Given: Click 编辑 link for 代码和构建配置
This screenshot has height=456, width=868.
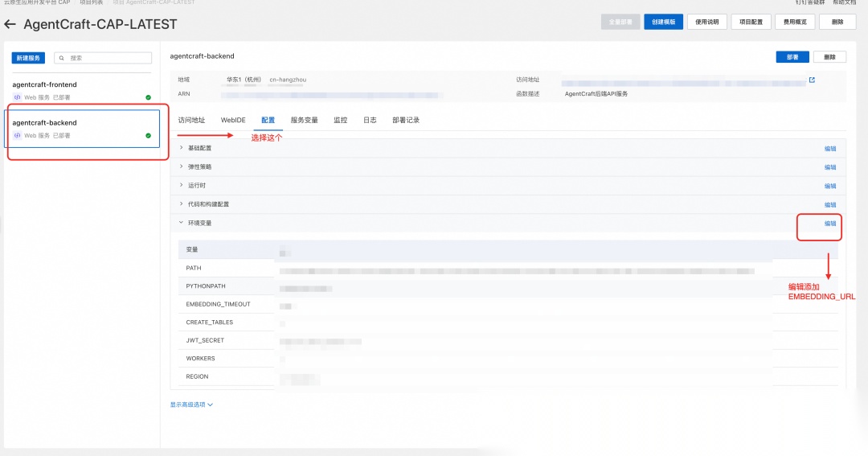Looking at the screenshot, I should click(x=830, y=205).
